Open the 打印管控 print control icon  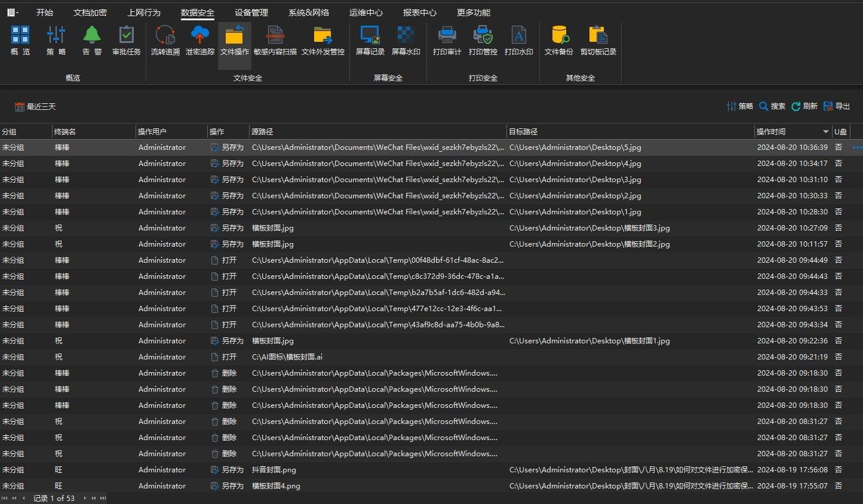(483, 41)
